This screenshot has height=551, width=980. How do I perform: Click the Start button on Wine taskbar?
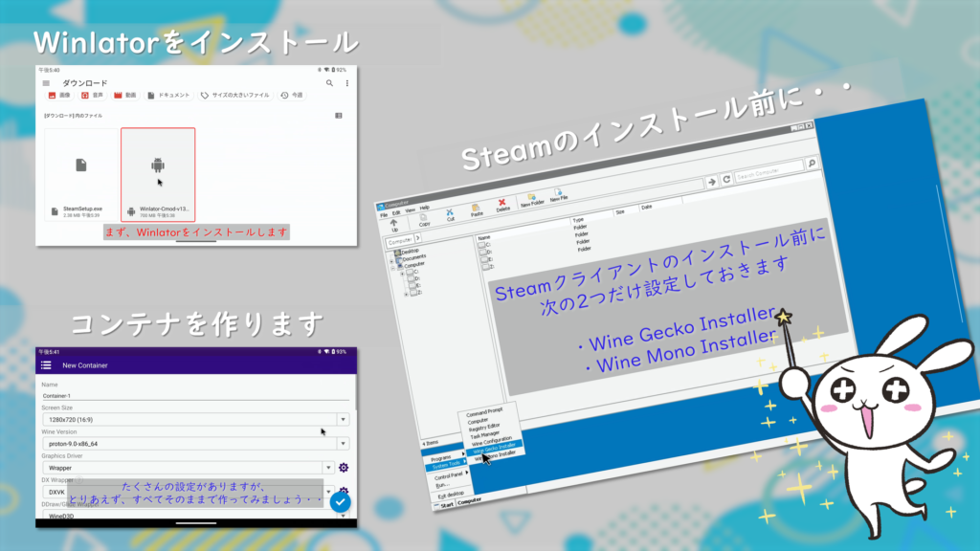coord(445,505)
